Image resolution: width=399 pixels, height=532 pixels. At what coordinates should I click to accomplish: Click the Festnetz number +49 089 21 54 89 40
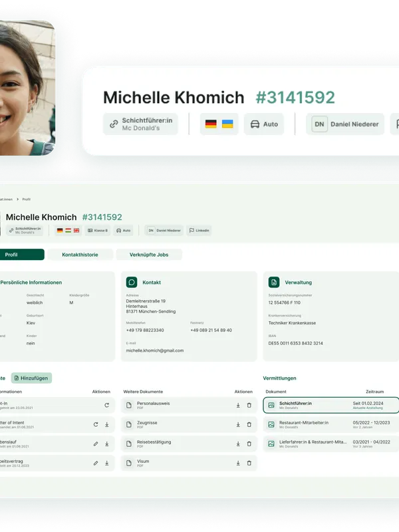pos(211,330)
